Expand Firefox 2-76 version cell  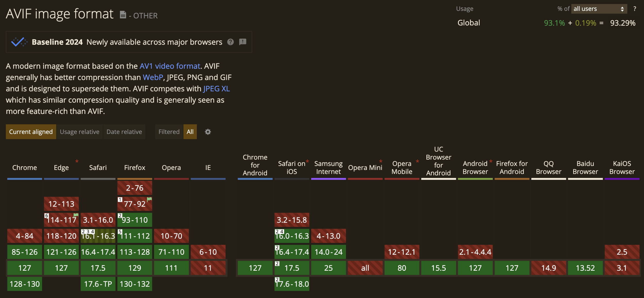point(134,188)
